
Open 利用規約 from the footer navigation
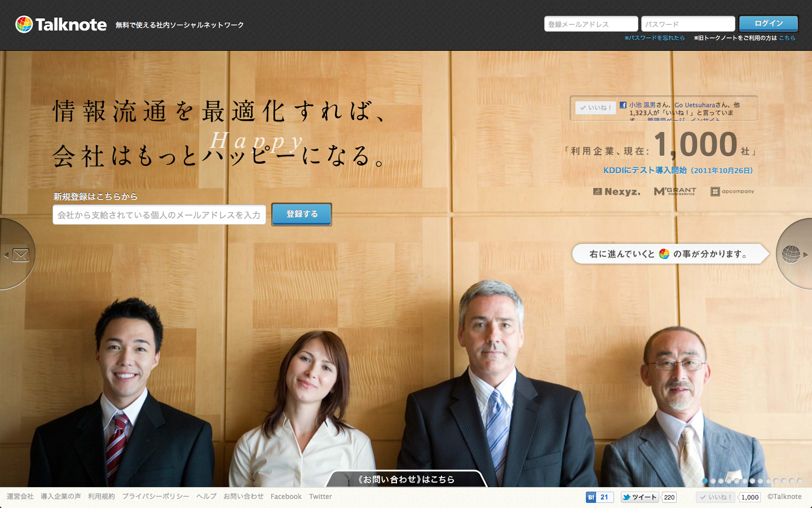click(x=101, y=496)
